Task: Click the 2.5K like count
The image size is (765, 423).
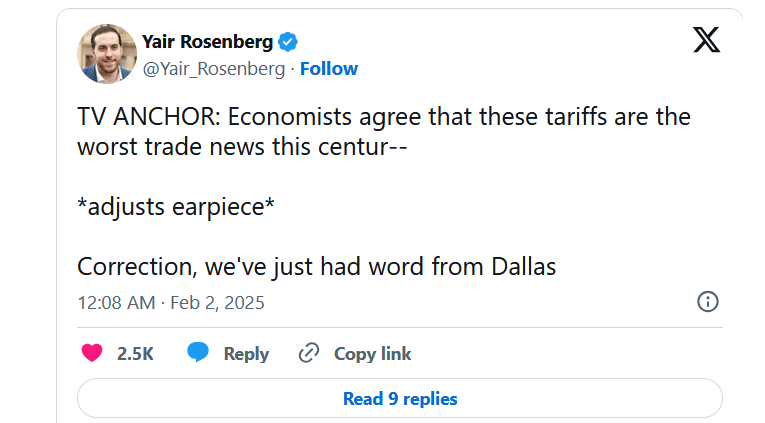Action: [135, 353]
